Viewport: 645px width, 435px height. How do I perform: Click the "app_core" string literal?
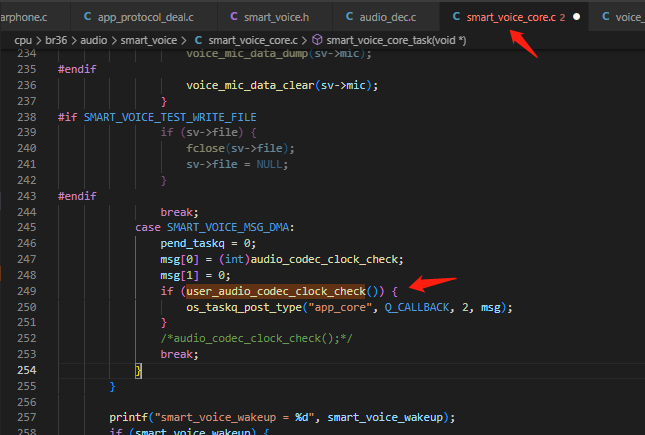click(340, 307)
